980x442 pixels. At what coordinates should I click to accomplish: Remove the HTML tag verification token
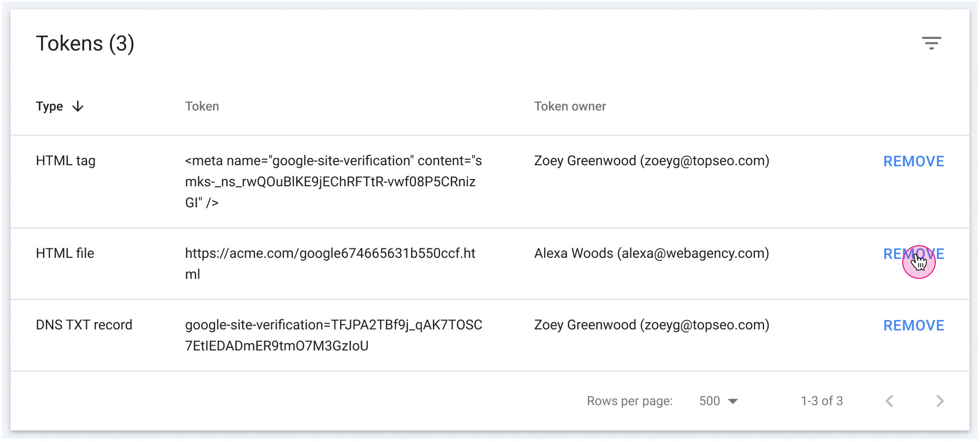[913, 162]
